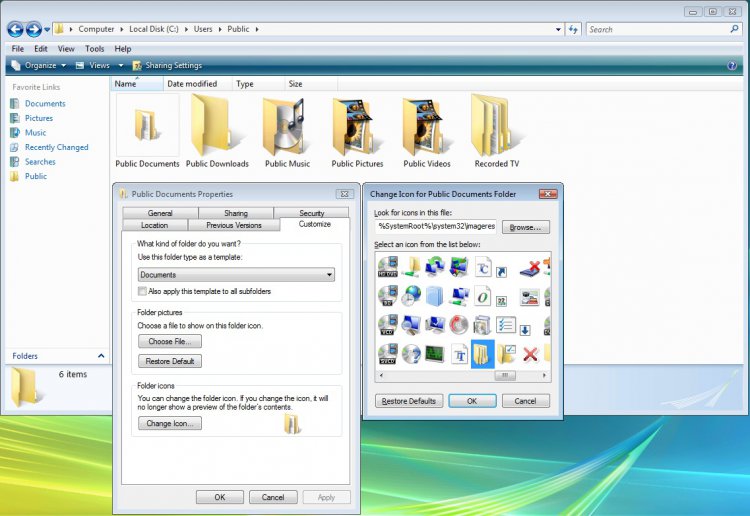Screen dimensions: 750x516
Task: Click the Explorer Search box
Action: [x=663, y=29]
